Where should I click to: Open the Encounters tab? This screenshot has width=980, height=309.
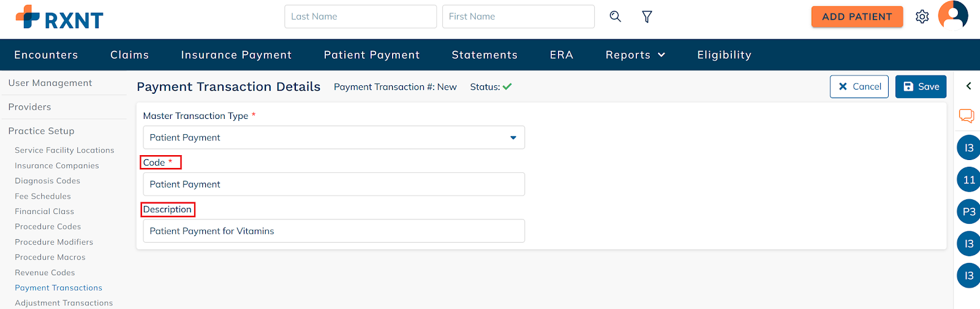(x=46, y=55)
